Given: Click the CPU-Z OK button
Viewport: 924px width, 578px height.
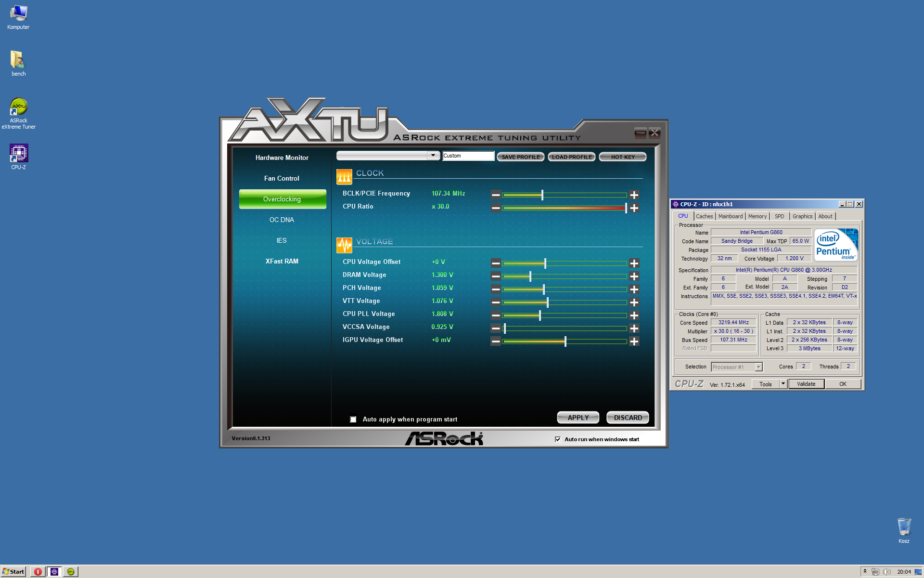Looking at the screenshot, I should click(843, 384).
